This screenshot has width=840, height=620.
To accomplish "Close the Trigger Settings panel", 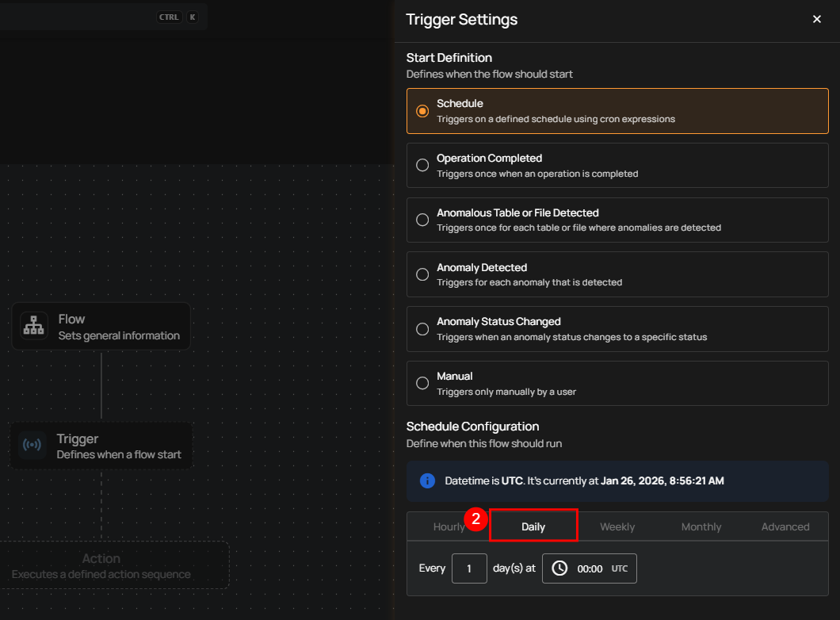I will 816,19.
